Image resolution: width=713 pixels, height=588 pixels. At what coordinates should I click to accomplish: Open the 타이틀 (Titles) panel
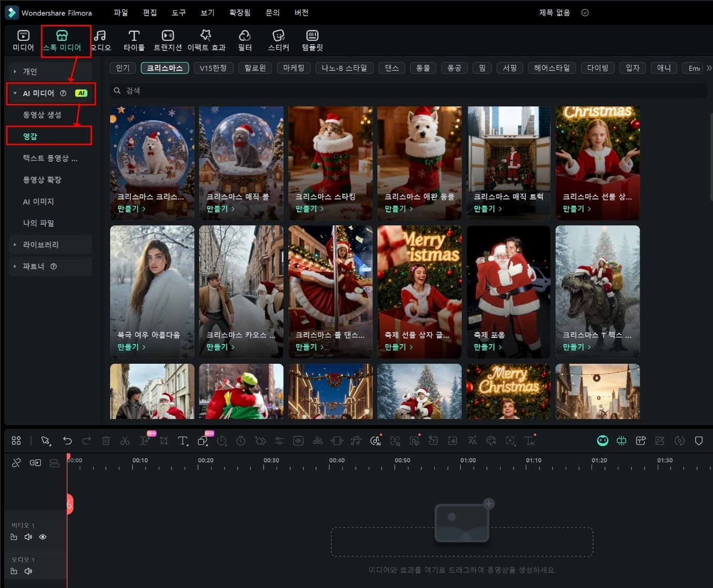[134, 40]
